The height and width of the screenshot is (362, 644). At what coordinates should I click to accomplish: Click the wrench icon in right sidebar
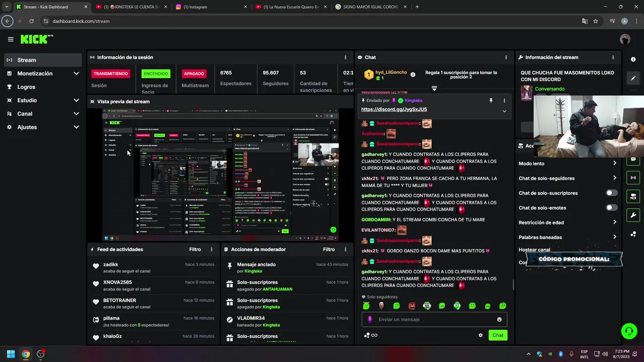[x=633, y=215]
